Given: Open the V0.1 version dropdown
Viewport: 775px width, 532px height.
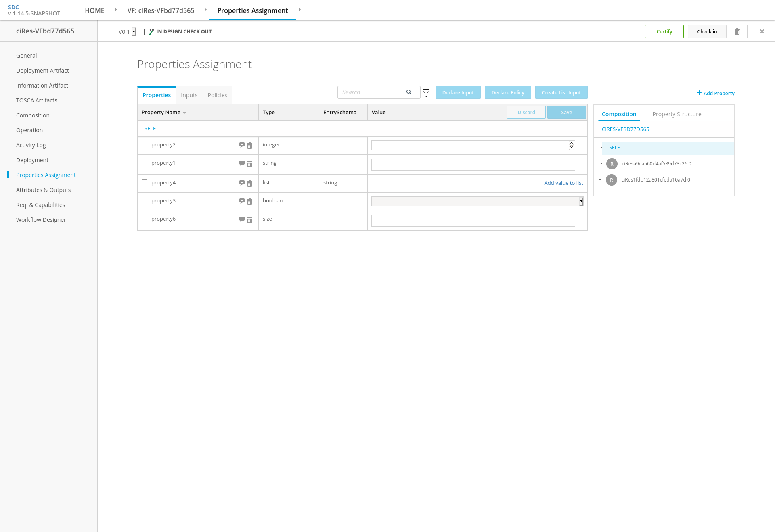Looking at the screenshot, I should 134,32.
